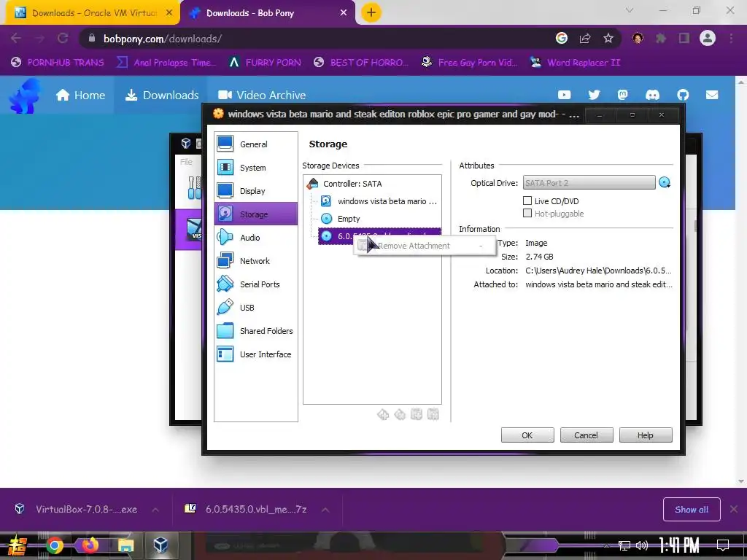
Task: Open the YouTube icon in site header
Action: [564, 96]
